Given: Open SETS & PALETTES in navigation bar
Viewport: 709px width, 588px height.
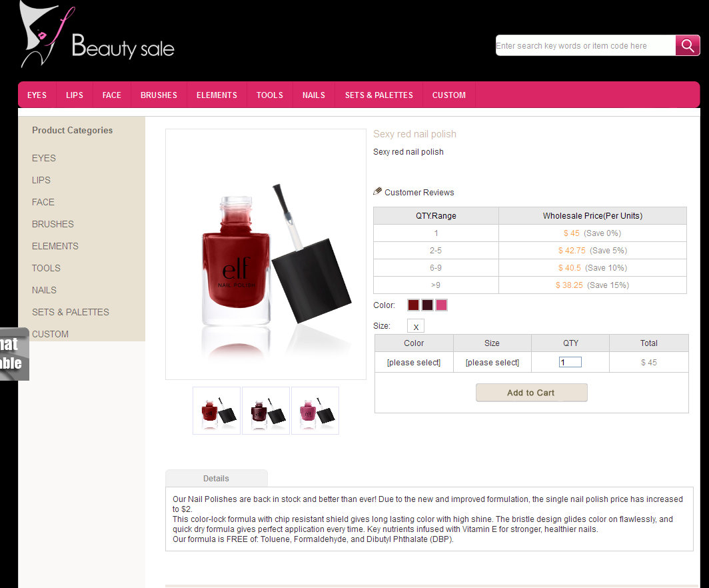Looking at the screenshot, I should 379,95.
